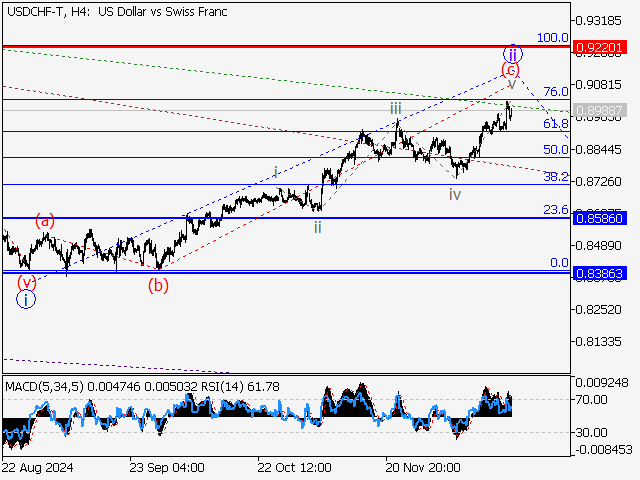Click the 61.8 Fibonacci level label
The image size is (640, 480).
click(x=555, y=124)
